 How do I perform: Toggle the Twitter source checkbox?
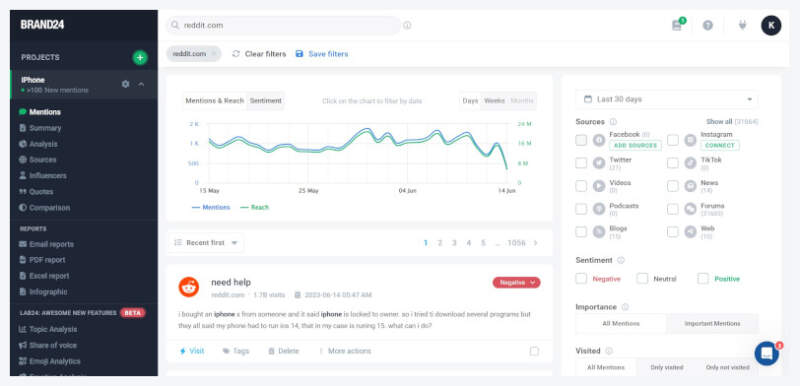[x=581, y=163]
